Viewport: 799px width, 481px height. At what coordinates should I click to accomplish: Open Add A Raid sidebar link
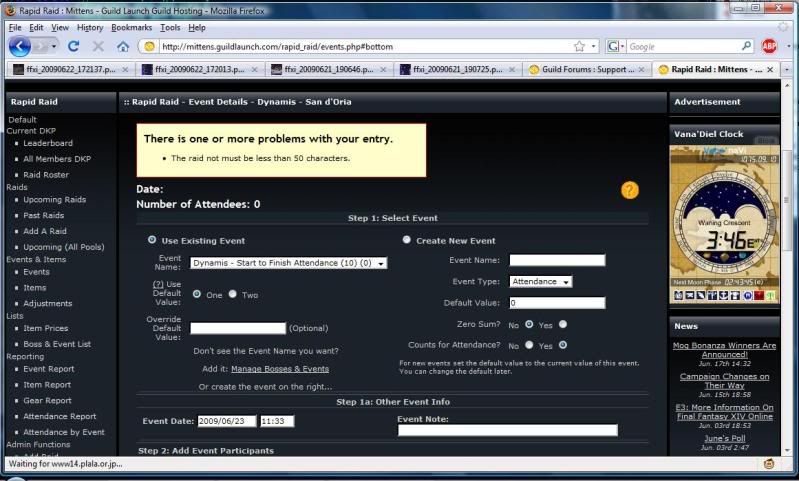coord(45,231)
